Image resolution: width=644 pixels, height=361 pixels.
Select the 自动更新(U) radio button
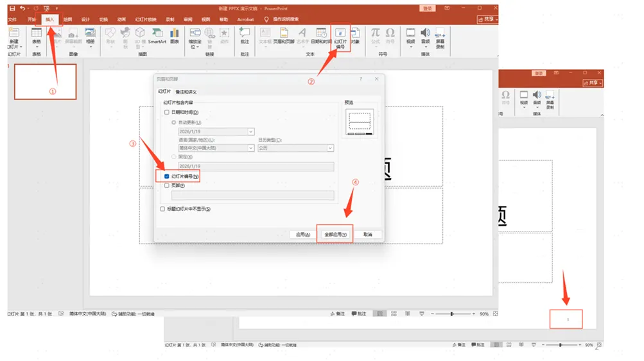pyautogui.click(x=174, y=122)
